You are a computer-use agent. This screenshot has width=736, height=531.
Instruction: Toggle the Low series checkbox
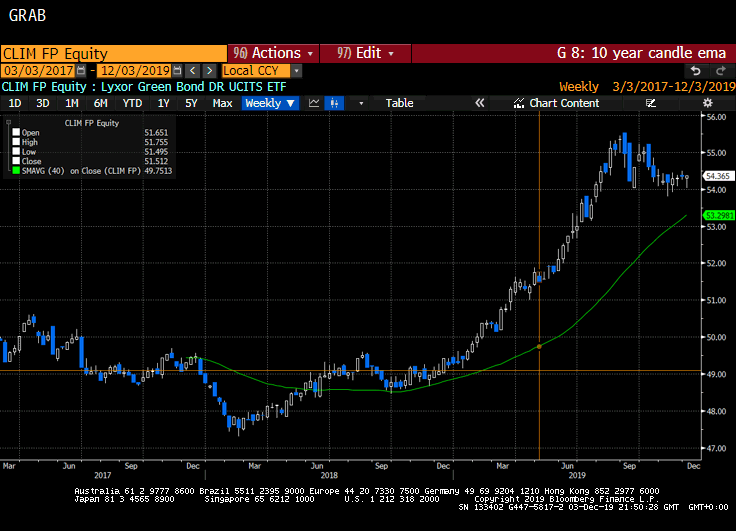16,151
